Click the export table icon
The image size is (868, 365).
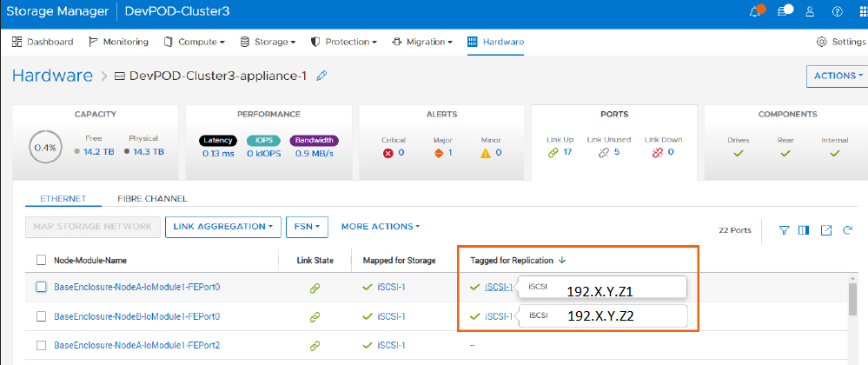pyautogui.click(x=826, y=230)
